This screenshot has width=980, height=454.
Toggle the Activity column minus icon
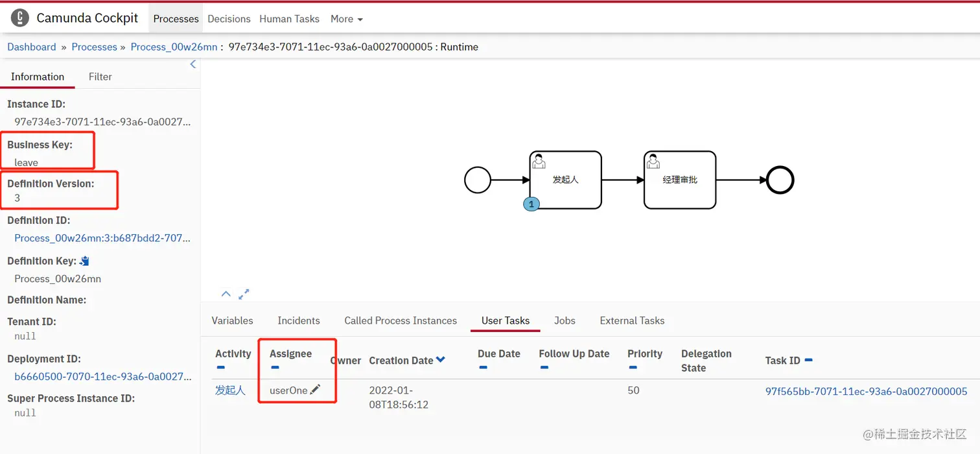[x=220, y=368]
